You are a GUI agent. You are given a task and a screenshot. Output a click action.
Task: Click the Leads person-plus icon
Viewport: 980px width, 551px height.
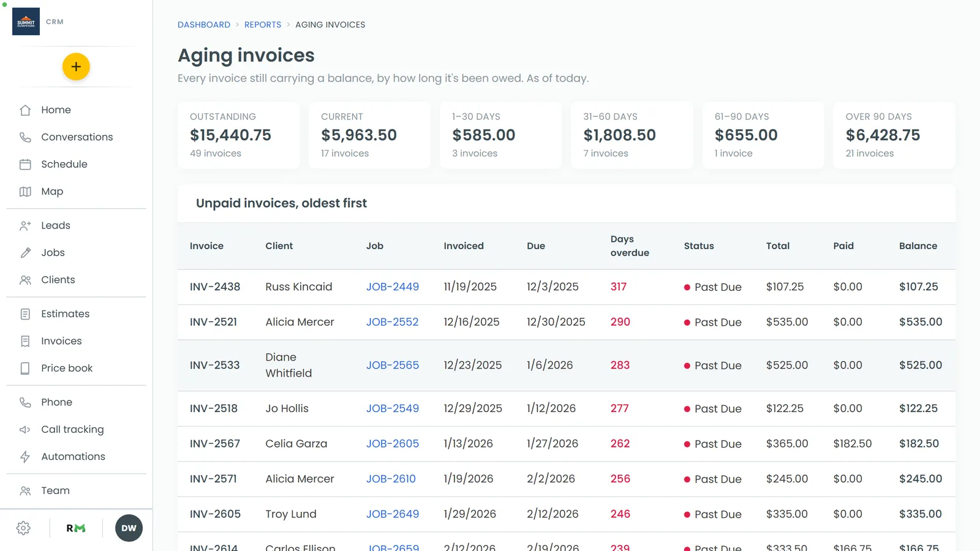(25, 226)
